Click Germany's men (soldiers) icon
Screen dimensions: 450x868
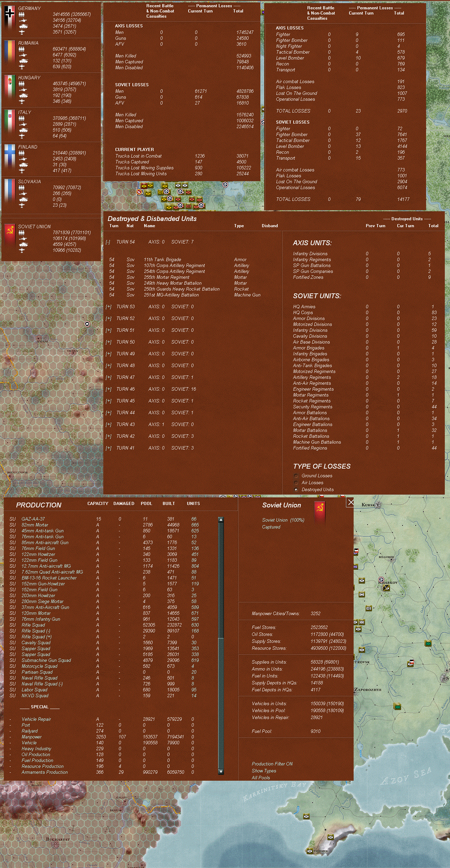pyautogui.click(x=21, y=15)
